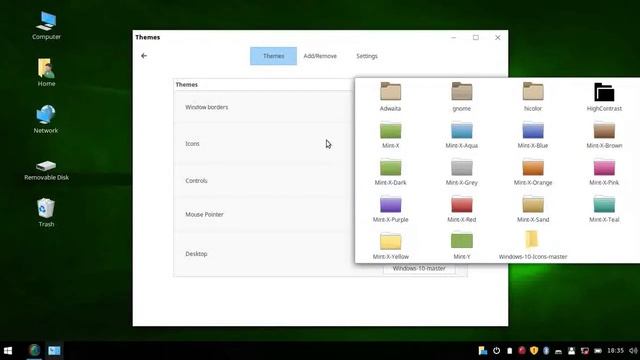
Task: Pick the Mint-X-Teal icon theme
Action: point(604,209)
